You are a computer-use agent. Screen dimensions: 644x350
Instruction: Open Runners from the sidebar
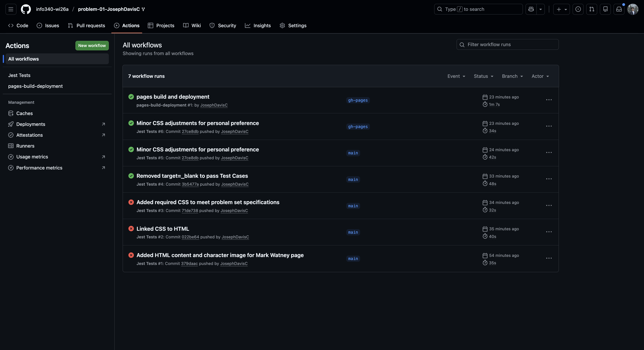click(25, 146)
